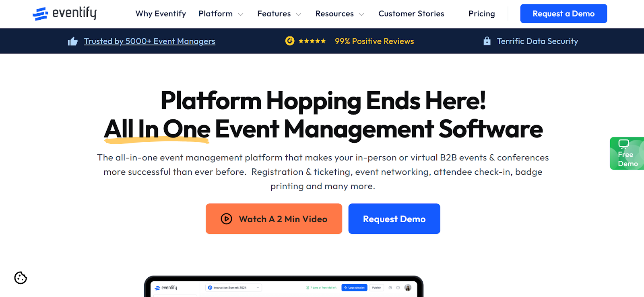Open the Resources nav item
644x297 pixels.
(334, 14)
